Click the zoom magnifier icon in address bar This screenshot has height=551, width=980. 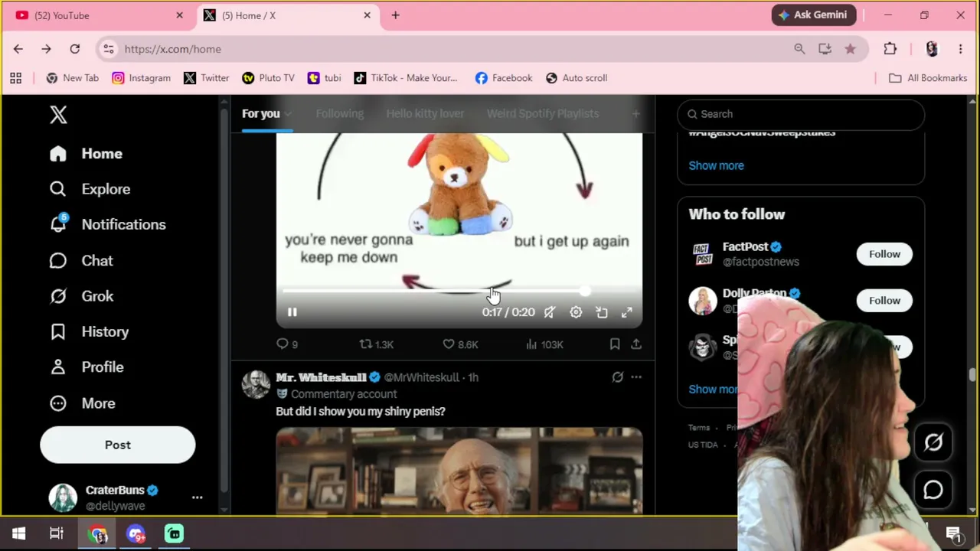[x=799, y=49]
